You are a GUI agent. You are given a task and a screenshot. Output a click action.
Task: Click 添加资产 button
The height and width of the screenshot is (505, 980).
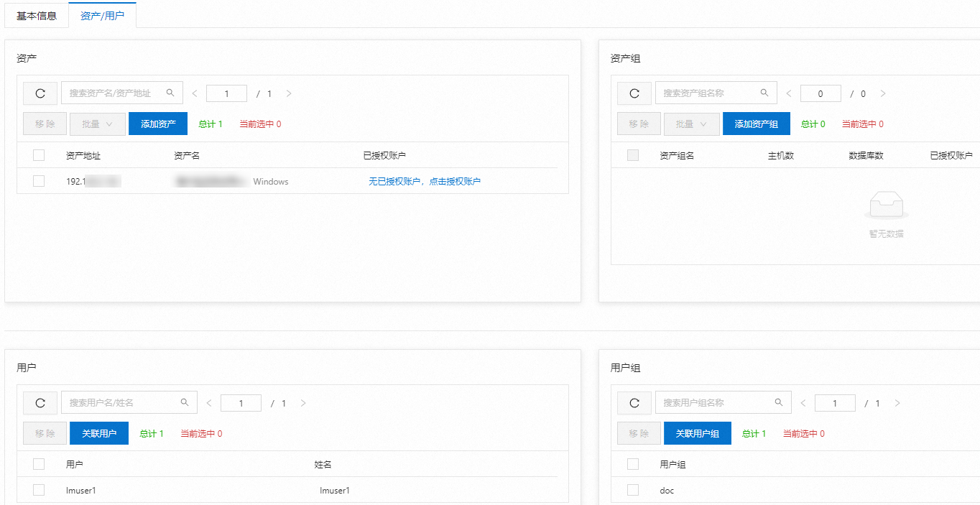coord(158,124)
